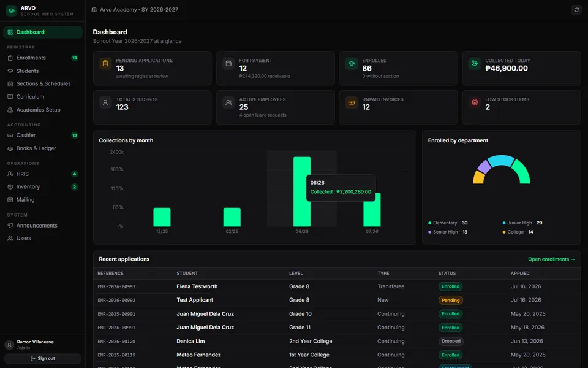The image size is (588, 368).
Task: Click the Cashier badge showing 12
Action: [x=75, y=135]
